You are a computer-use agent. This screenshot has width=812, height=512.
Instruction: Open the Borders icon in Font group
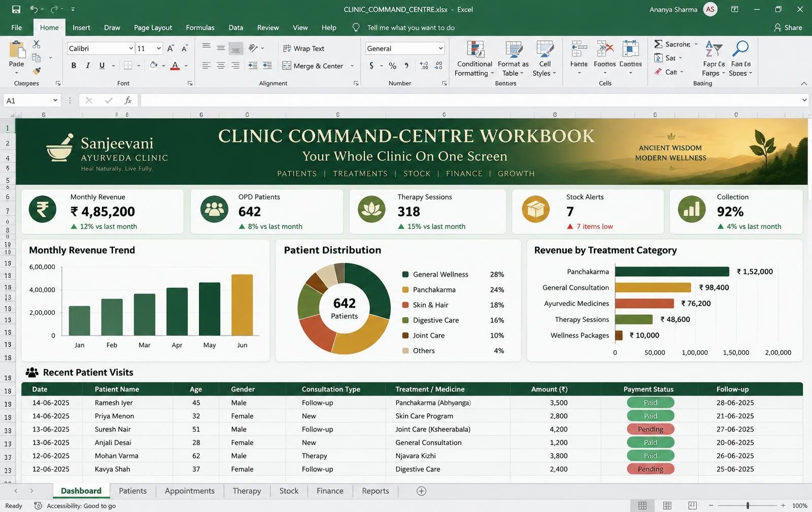point(128,66)
